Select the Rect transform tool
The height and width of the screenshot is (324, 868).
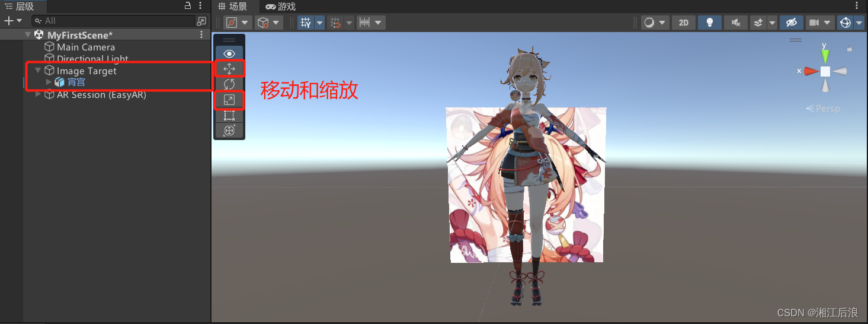click(229, 115)
